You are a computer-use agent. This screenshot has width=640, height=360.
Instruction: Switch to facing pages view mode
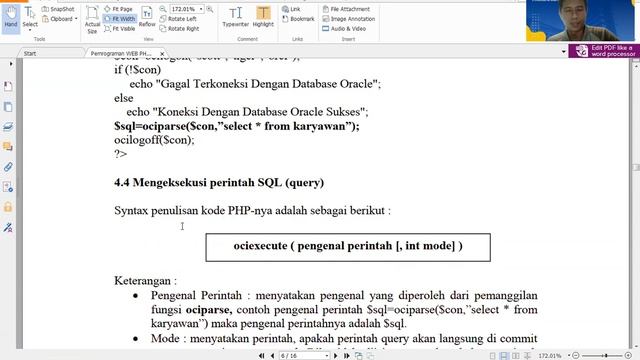tap(516, 356)
